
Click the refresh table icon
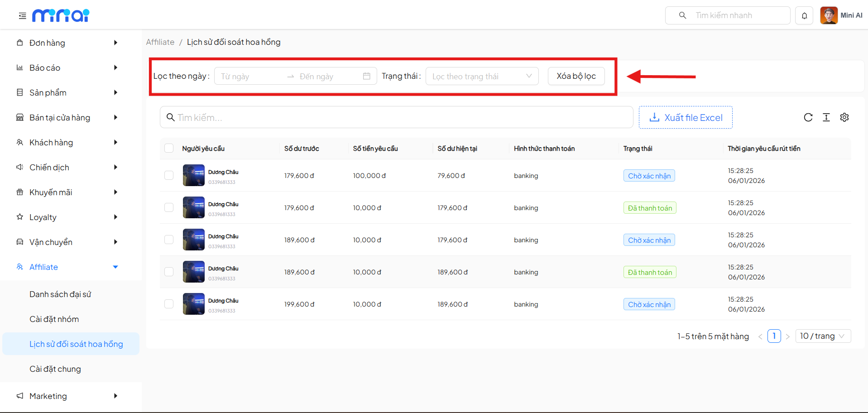pos(808,118)
